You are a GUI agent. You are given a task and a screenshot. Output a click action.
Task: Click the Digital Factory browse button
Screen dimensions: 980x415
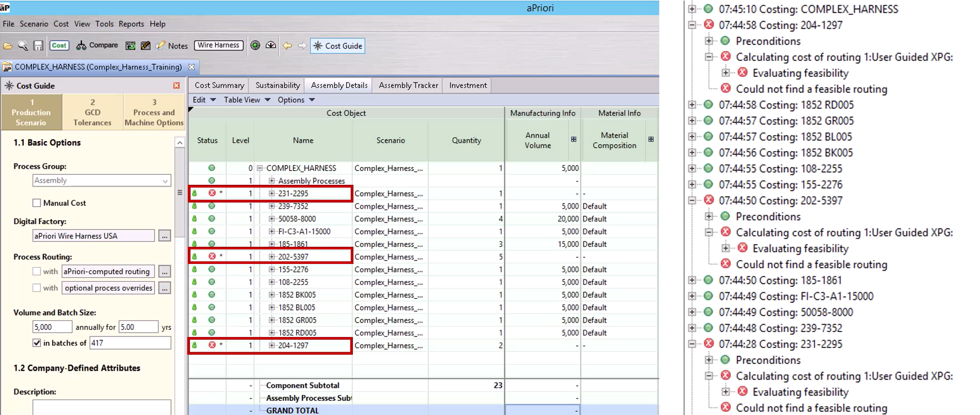click(x=165, y=236)
